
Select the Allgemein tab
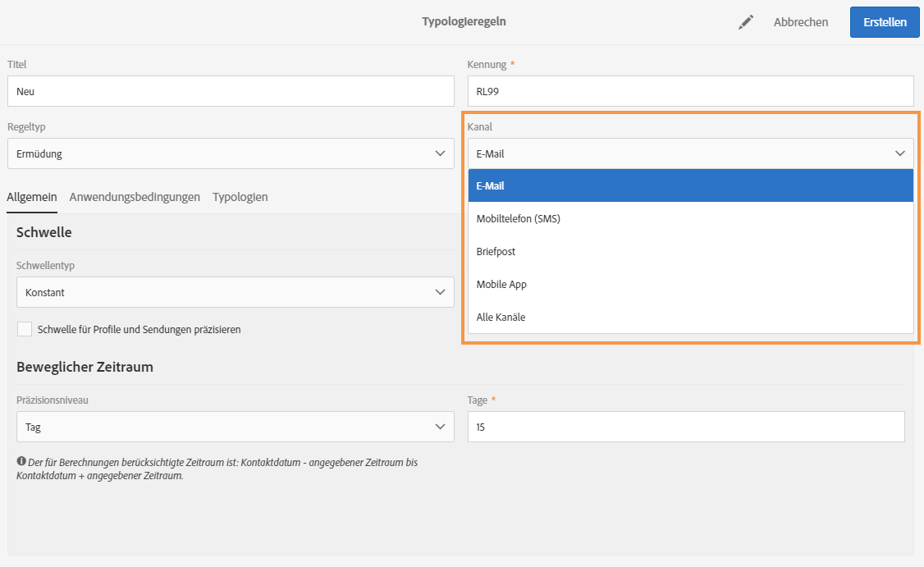pyautogui.click(x=32, y=197)
